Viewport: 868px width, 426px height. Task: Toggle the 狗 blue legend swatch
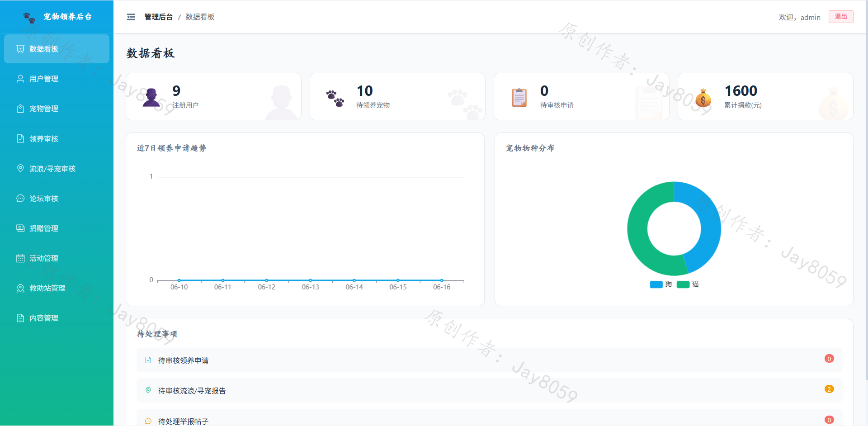tap(656, 284)
